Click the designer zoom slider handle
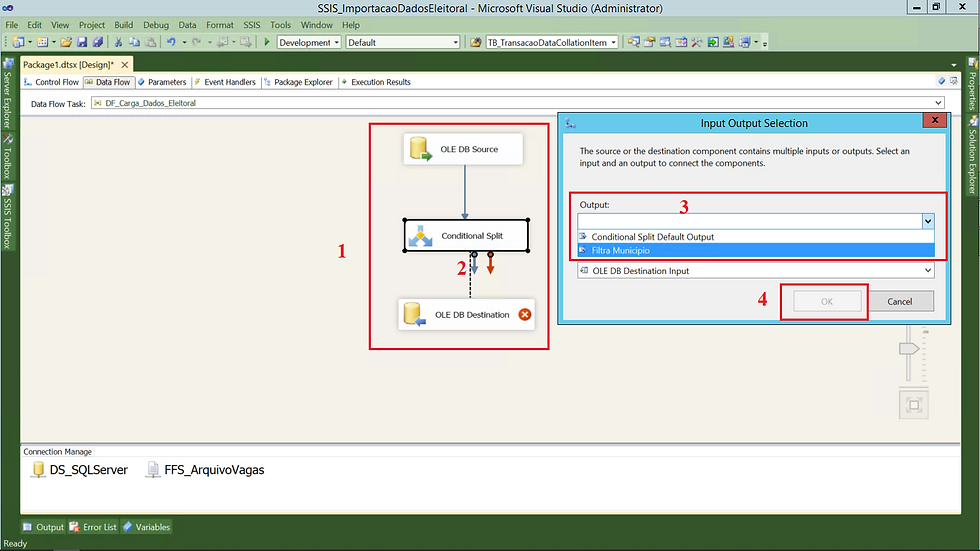The width and height of the screenshot is (980, 551). (x=909, y=349)
